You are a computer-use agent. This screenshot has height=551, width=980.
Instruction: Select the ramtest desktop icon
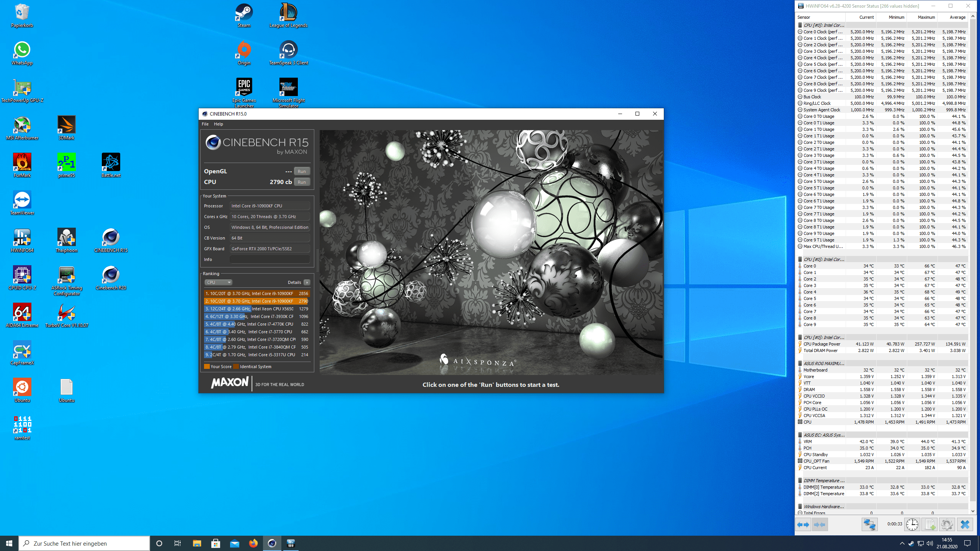pyautogui.click(x=22, y=428)
